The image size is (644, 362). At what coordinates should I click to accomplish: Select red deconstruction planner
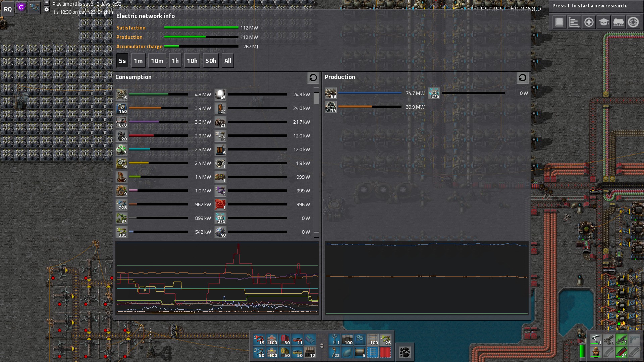(x=385, y=352)
